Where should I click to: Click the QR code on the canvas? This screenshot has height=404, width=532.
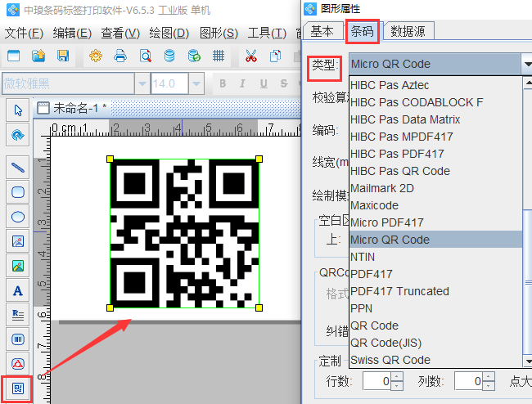pyautogui.click(x=184, y=233)
